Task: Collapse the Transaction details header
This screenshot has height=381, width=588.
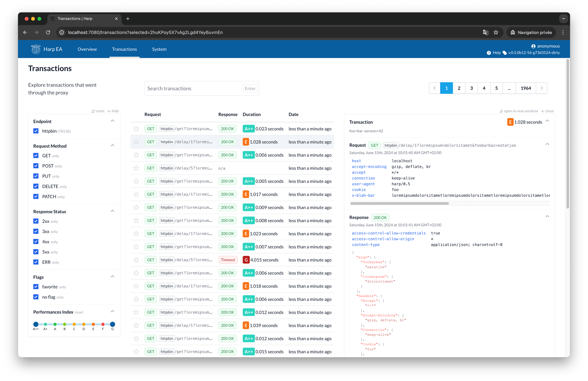Action: [x=547, y=121]
